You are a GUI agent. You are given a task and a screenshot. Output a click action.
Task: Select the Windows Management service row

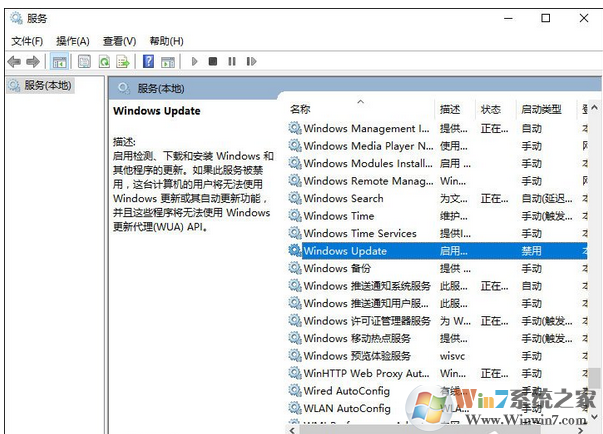tap(438, 128)
